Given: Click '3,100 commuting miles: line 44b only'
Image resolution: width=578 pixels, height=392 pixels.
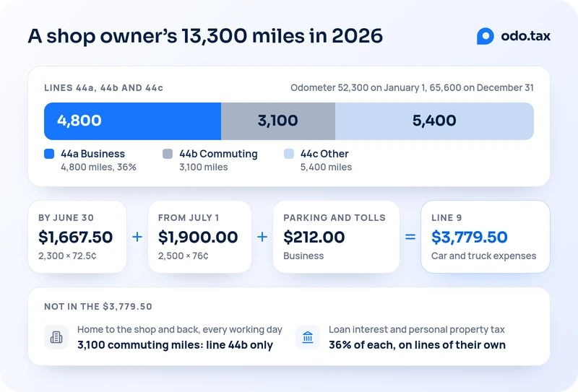Looking at the screenshot, I should point(175,345).
